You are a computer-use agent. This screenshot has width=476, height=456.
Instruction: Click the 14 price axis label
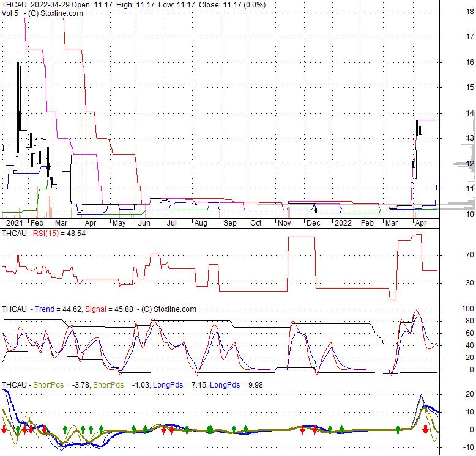(x=470, y=113)
